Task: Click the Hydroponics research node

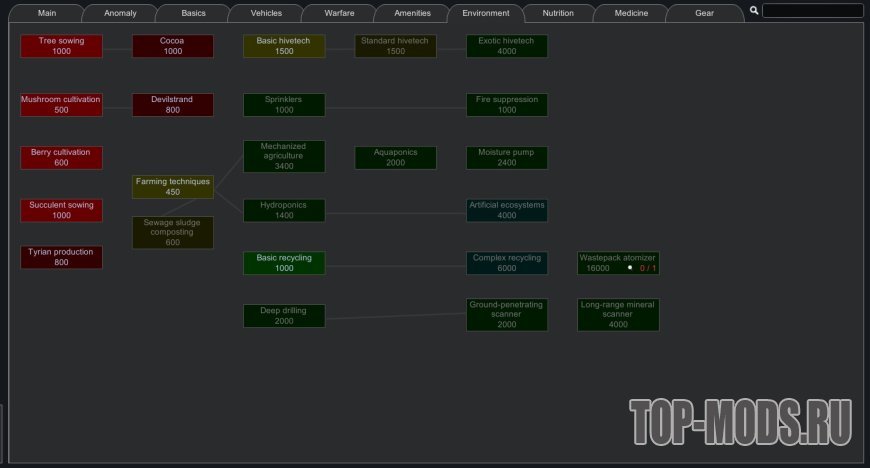Action: click(284, 210)
